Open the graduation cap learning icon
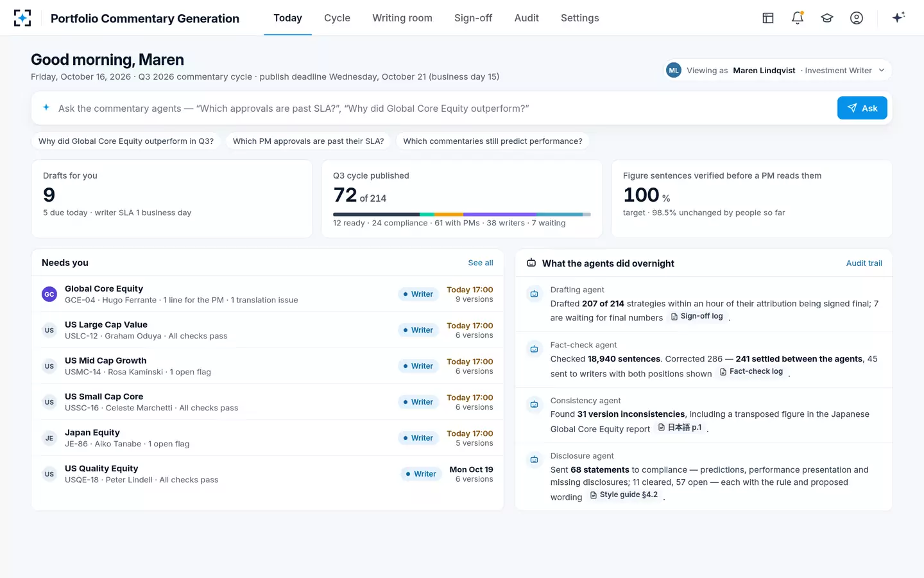The height and width of the screenshot is (578, 924). point(827,18)
